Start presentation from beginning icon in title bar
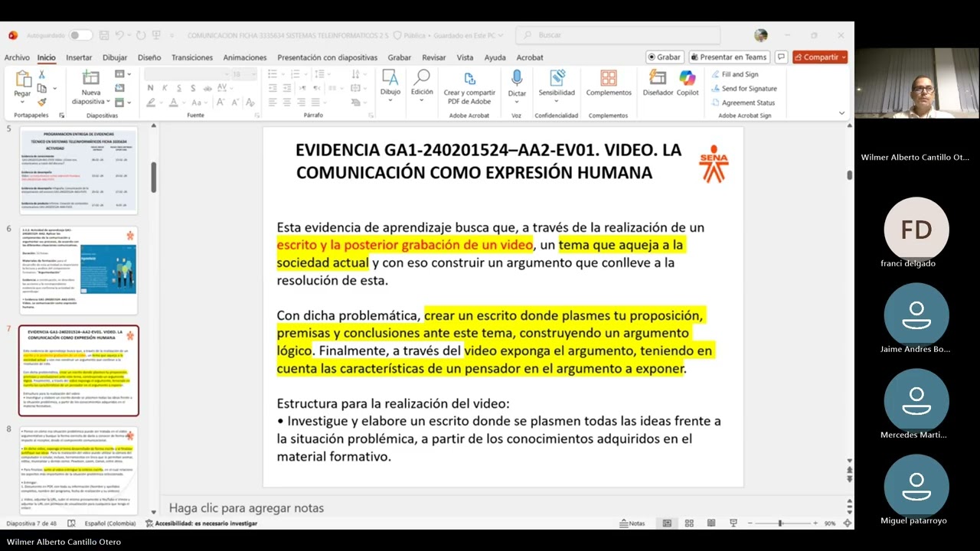This screenshot has width=980, height=551. coord(158,35)
